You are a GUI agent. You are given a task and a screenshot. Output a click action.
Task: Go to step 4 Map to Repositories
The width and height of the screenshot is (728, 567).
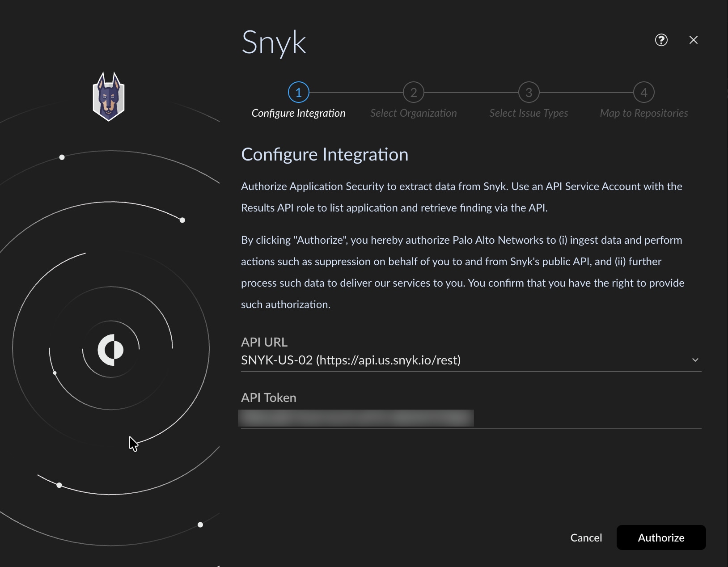click(x=644, y=93)
